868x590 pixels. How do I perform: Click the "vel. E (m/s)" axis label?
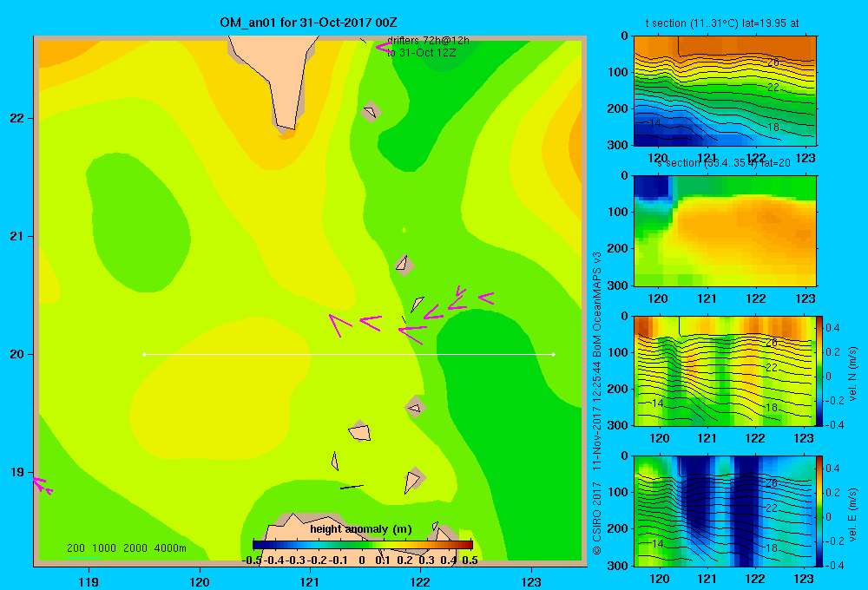click(853, 514)
